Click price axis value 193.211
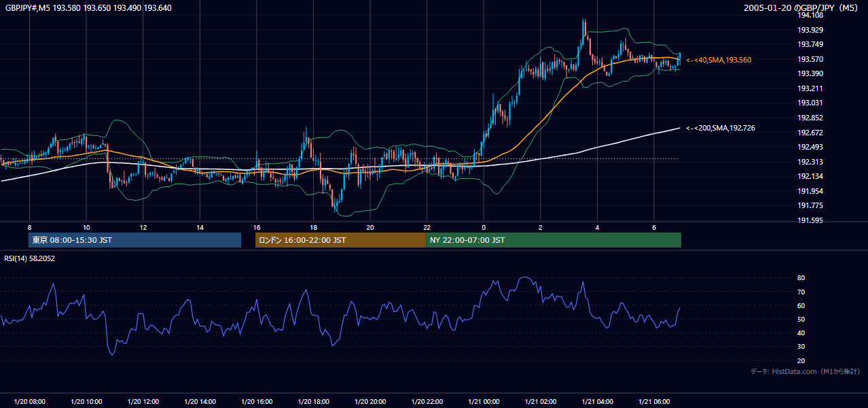Image resolution: width=868 pixels, height=408 pixels. [x=810, y=88]
